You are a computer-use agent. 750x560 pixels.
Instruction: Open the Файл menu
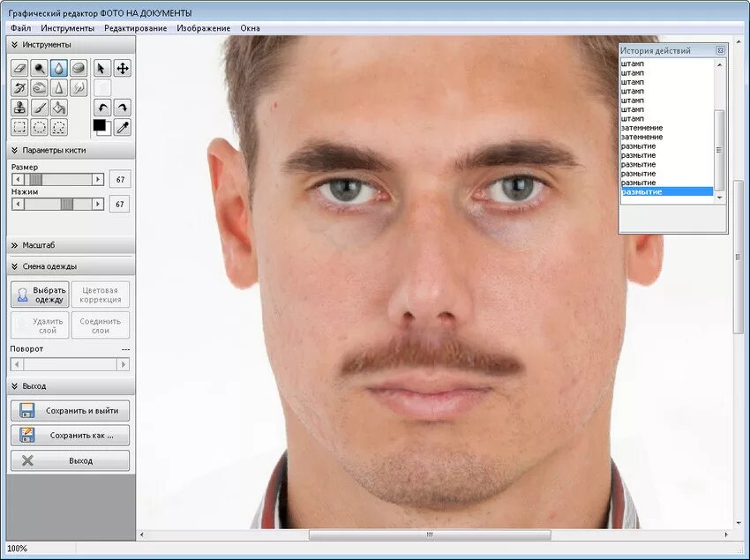point(20,28)
